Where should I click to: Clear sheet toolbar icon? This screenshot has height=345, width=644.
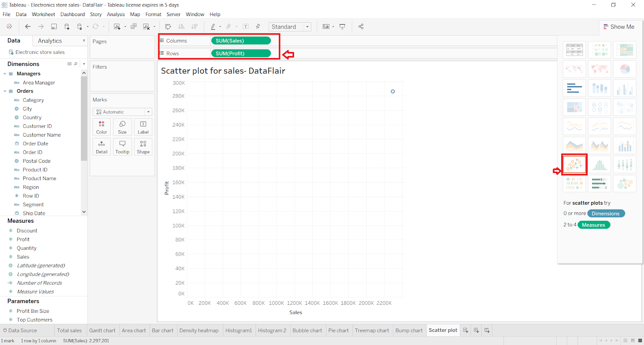tap(147, 27)
